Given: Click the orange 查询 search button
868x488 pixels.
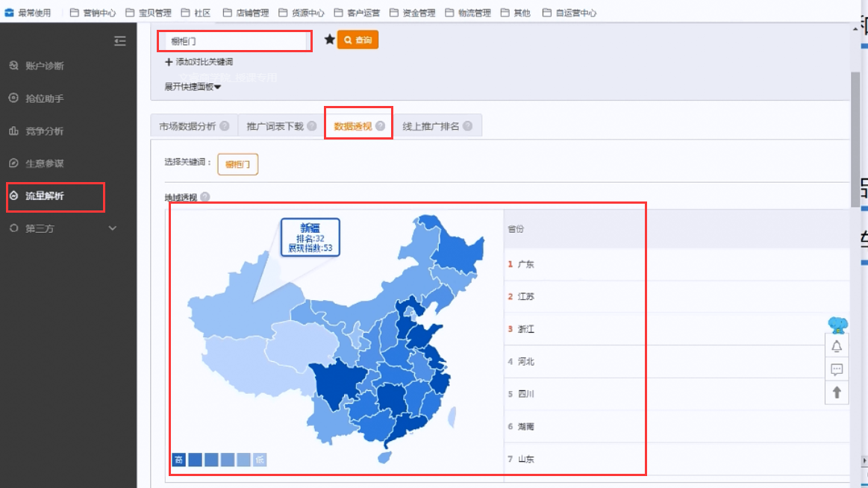Looking at the screenshot, I should coord(357,40).
